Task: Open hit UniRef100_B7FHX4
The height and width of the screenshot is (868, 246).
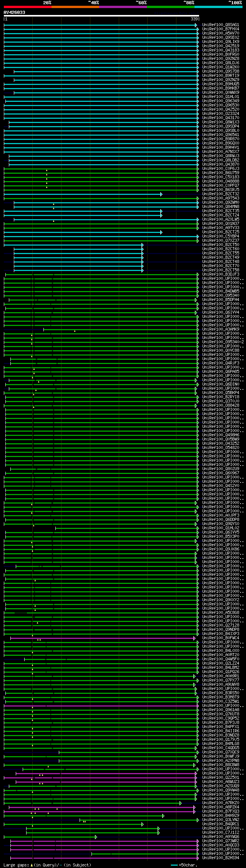Action: (221, 29)
